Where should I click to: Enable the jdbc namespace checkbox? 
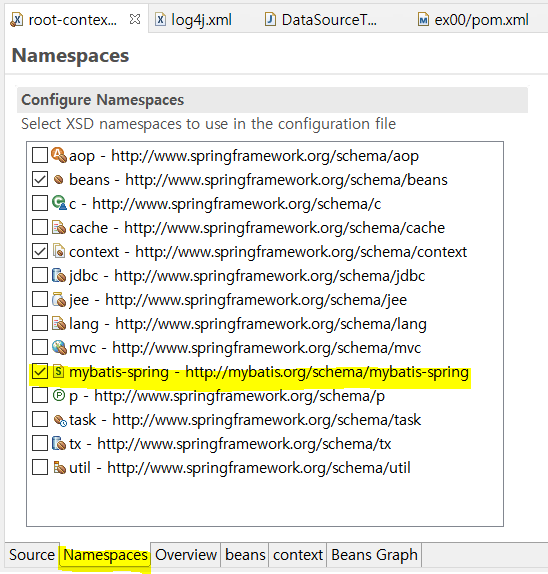coord(40,275)
